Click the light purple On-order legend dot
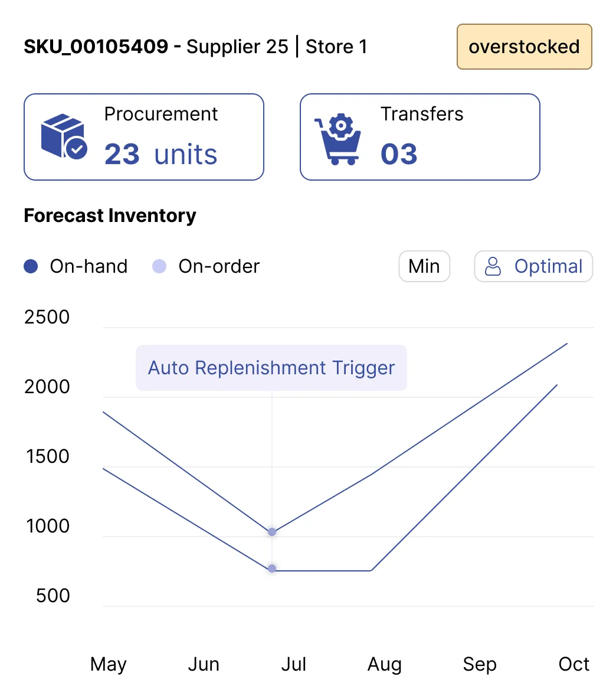Image resolution: width=616 pixels, height=699 pixels. (159, 267)
